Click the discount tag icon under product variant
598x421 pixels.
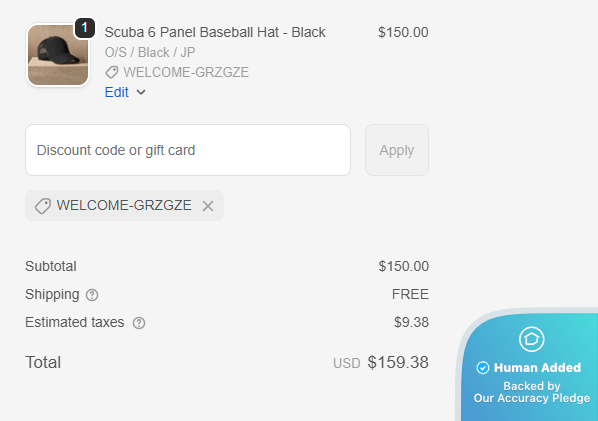[111, 72]
